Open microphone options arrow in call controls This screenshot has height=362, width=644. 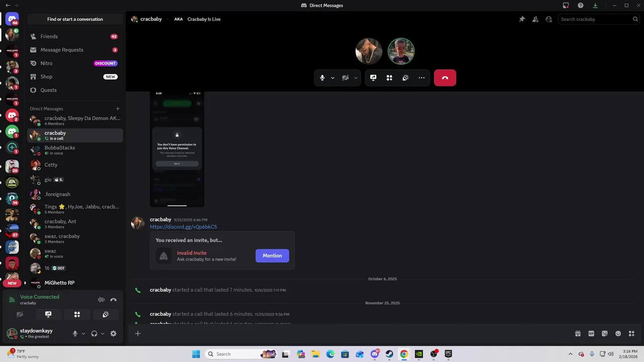pos(333,78)
